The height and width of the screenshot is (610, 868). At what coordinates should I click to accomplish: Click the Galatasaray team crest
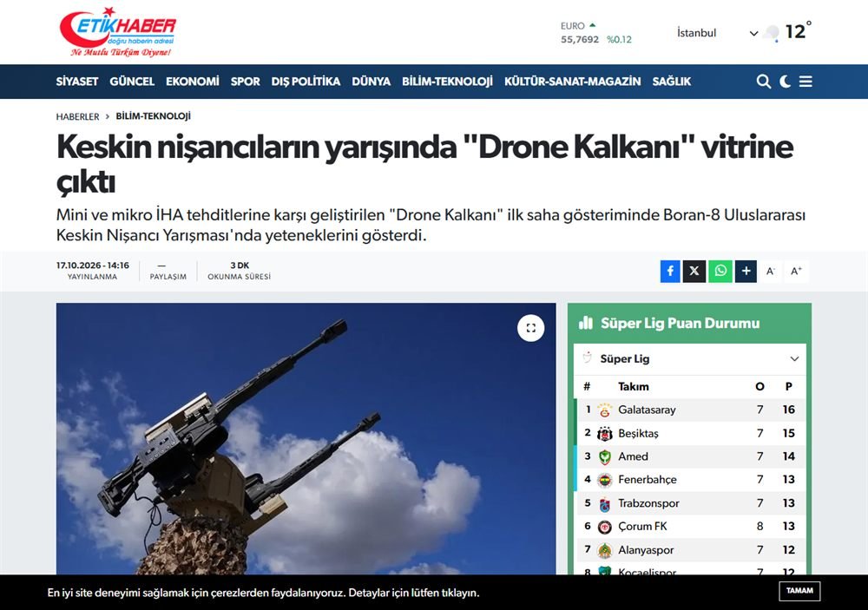tap(604, 410)
